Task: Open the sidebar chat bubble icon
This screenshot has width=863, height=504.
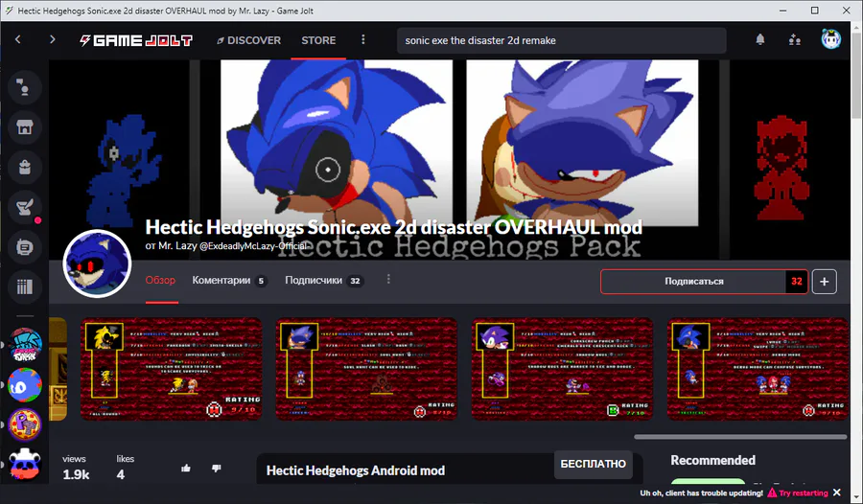Action: pyautogui.click(x=25, y=247)
